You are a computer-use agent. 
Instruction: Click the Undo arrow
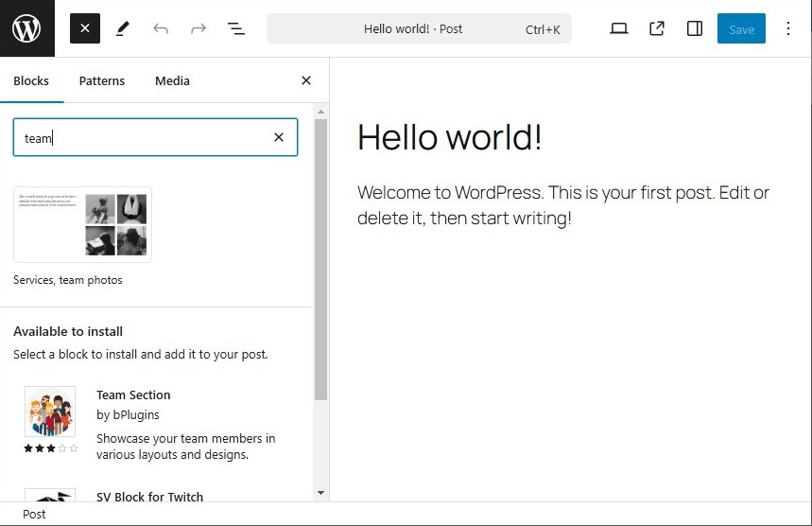coord(161,28)
